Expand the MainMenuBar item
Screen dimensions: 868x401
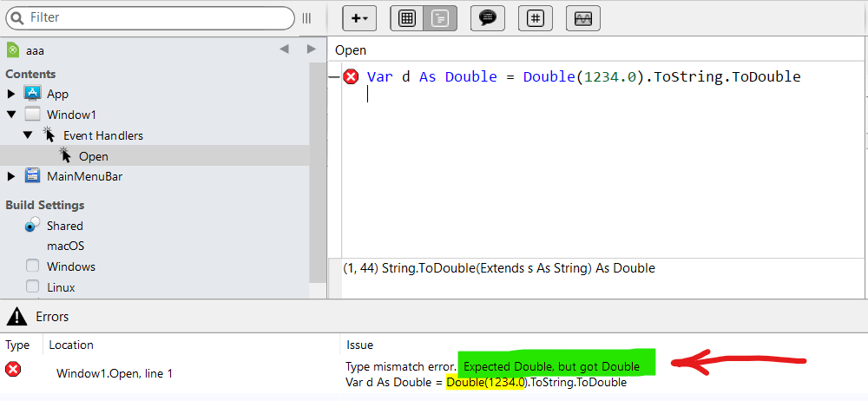coord(11,176)
